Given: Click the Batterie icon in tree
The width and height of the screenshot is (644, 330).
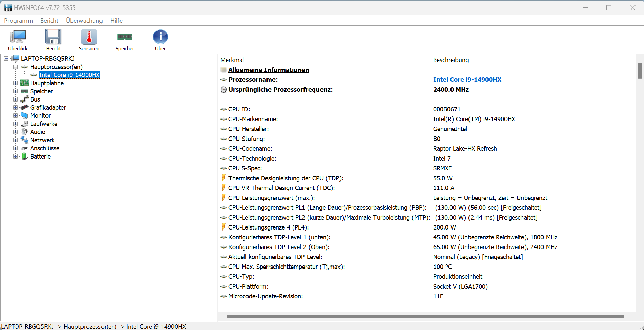Looking at the screenshot, I should 24,157.
